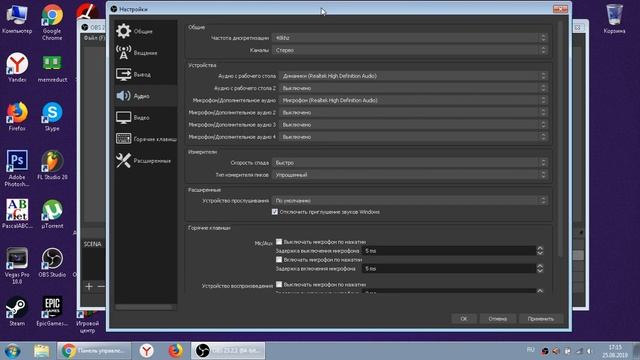Enable Mic/Aux push-to-mute checkbox
This screenshot has width=640, height=360.
pos(279,242)
